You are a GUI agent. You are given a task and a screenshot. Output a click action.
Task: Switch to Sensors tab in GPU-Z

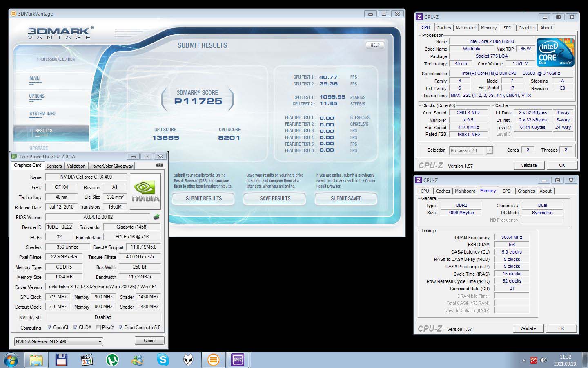[x=54, y=166]
